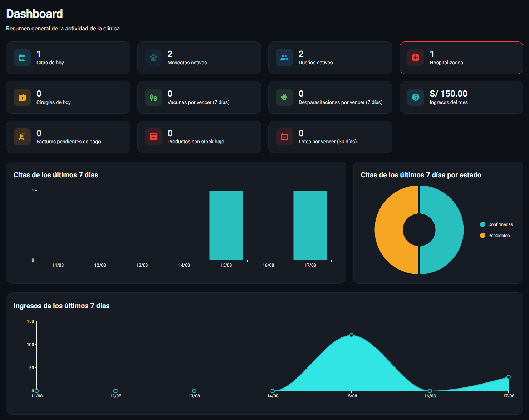
Task: Click the people icon for Dueños activos
Action: pos(284,58)
